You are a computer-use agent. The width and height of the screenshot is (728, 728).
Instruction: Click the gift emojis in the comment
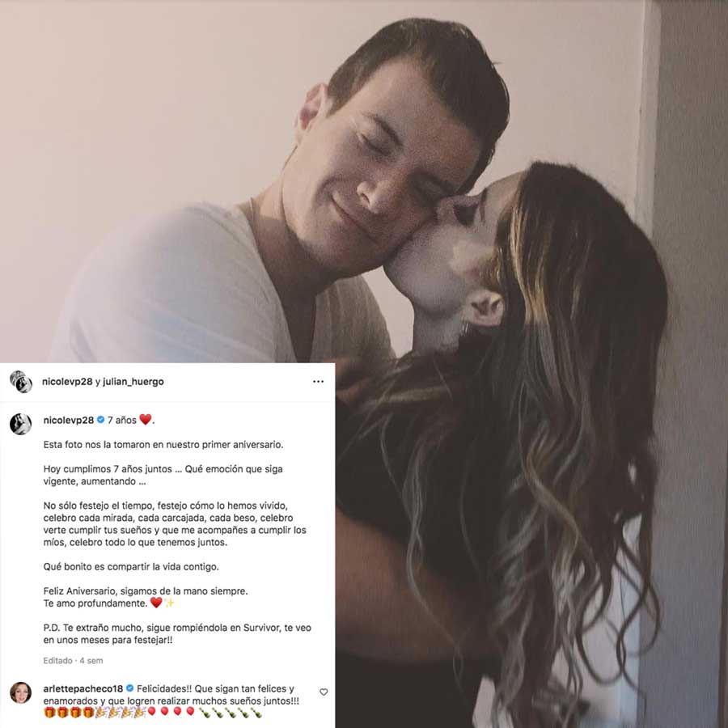(70, 712)
